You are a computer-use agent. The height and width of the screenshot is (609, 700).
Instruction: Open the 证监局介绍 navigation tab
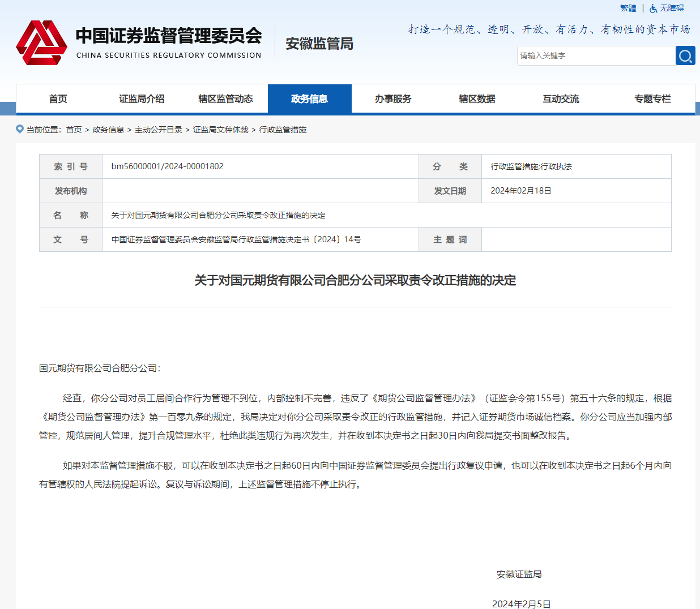pos(142,98)
